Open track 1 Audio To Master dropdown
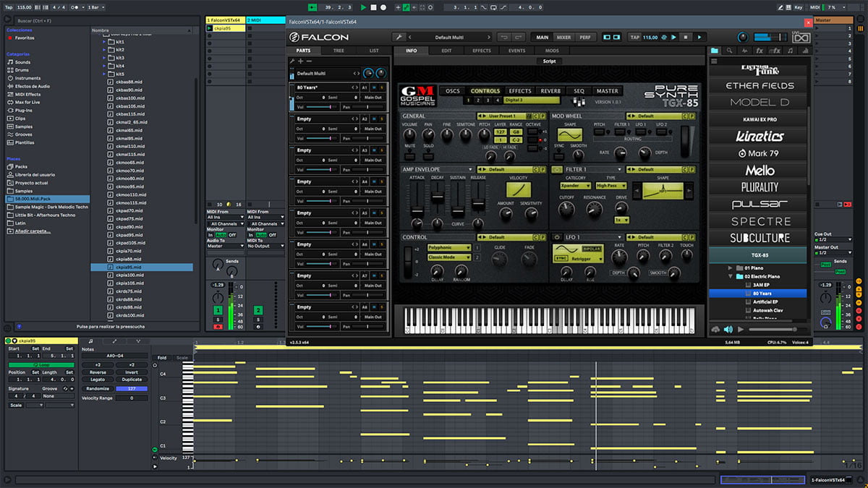The image size is (868, 488). point(225,246)
